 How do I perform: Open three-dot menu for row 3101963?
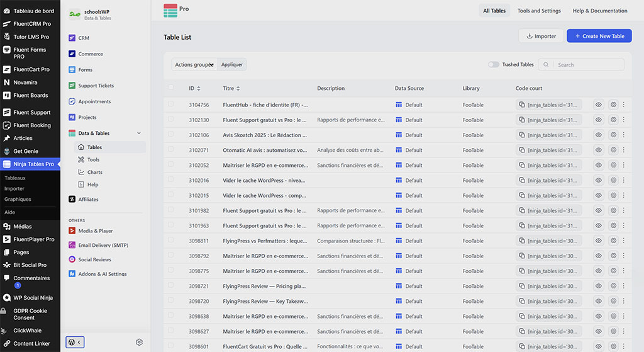click(x=623, y=225)
